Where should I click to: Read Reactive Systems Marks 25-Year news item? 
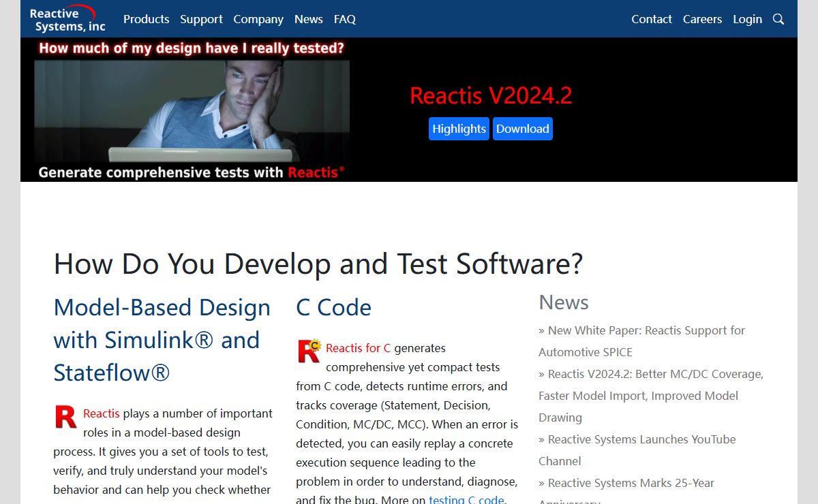[x=626, y=489]
